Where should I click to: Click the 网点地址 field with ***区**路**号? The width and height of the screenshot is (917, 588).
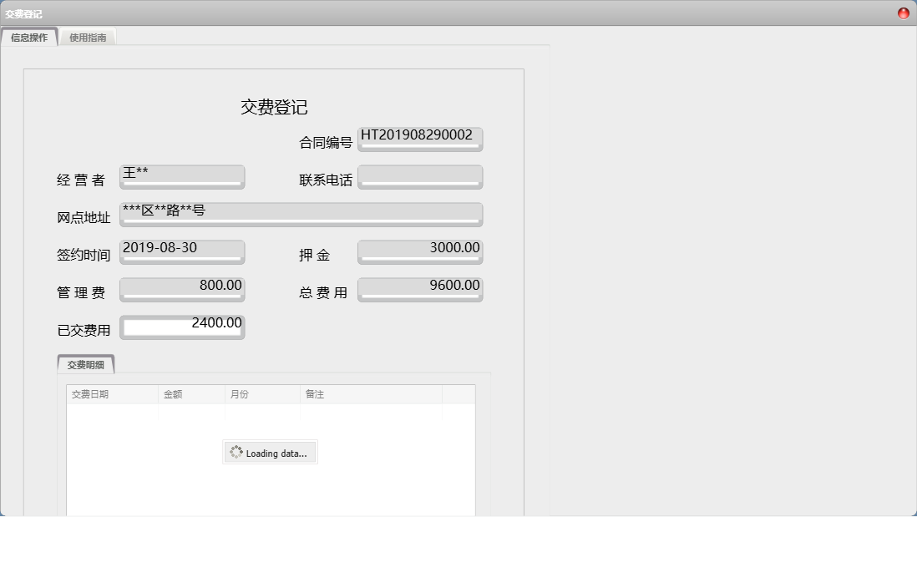[301, 212]
